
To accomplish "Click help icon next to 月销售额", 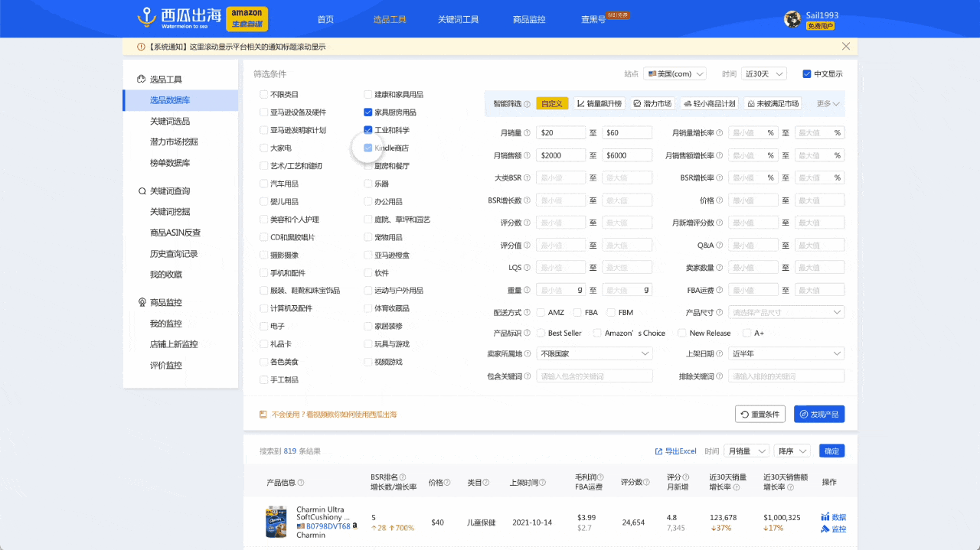I will point(528,155).
